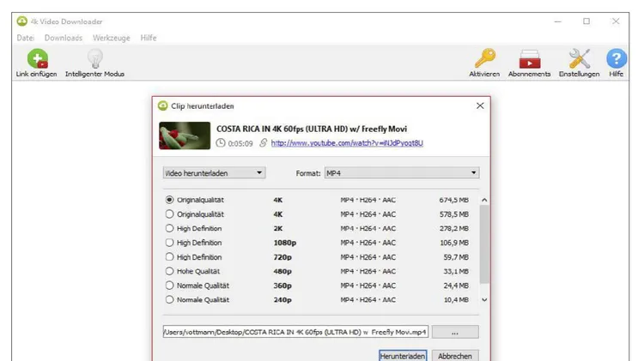Open the Werkzeuge menu
Screen dimensions: 644x361
coord(112,38)
